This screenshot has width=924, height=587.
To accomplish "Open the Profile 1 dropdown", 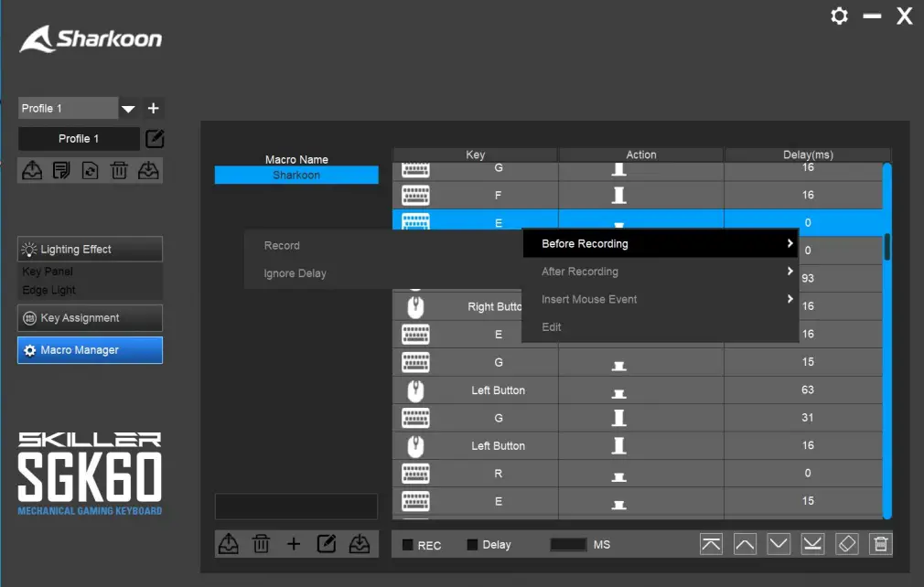I will (128, 108).
